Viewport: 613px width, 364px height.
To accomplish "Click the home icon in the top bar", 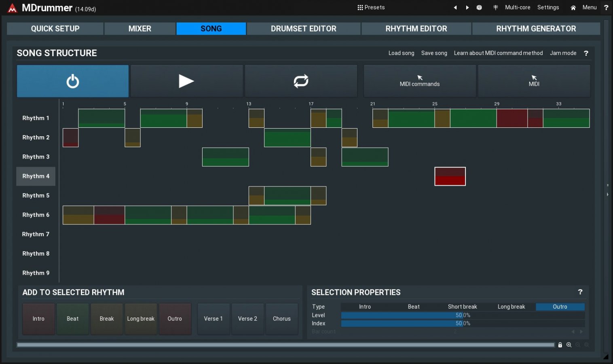I will pos(573,8).
